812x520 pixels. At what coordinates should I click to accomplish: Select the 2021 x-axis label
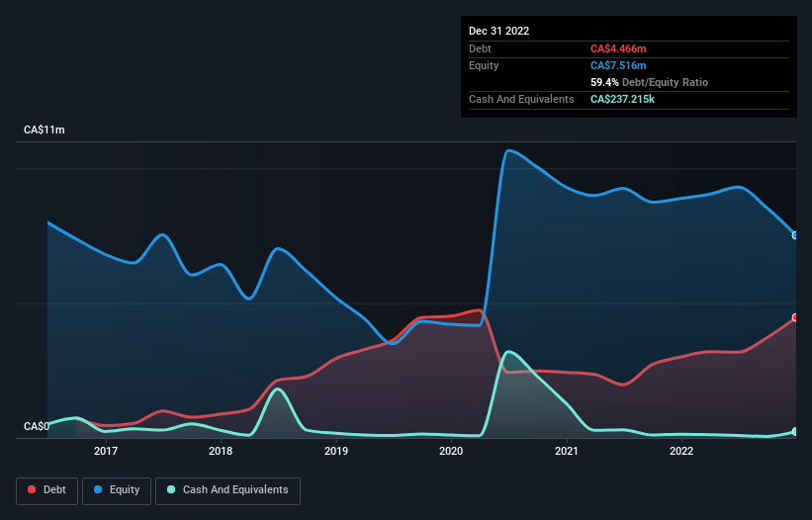(567, 451)
